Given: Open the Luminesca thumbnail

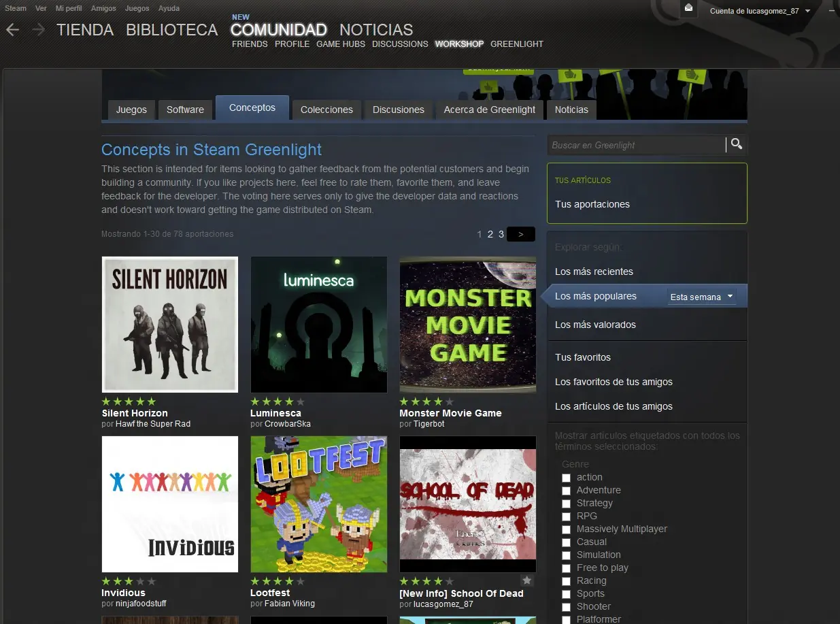Looking at the screenshot, I should (319, 325).
